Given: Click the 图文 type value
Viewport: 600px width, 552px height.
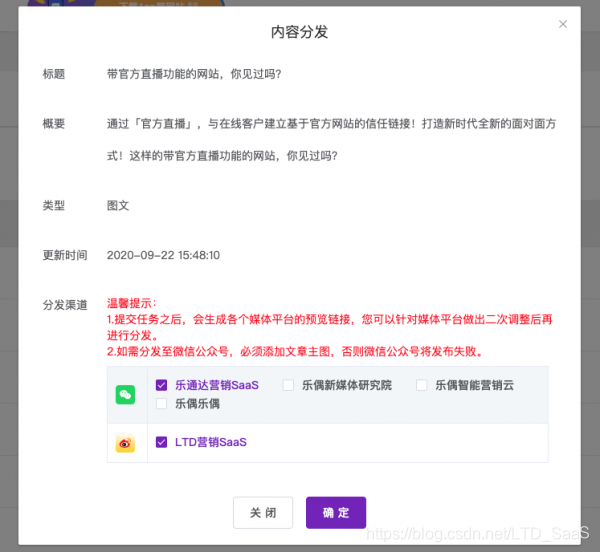Looking at the screenshot, I should pyautogui.click(x=118, y=205).
